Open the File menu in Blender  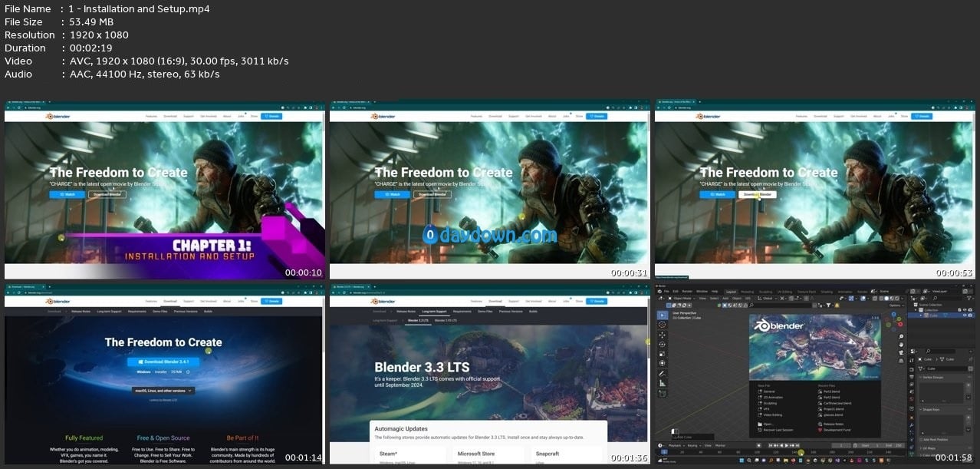pos(667,292)
